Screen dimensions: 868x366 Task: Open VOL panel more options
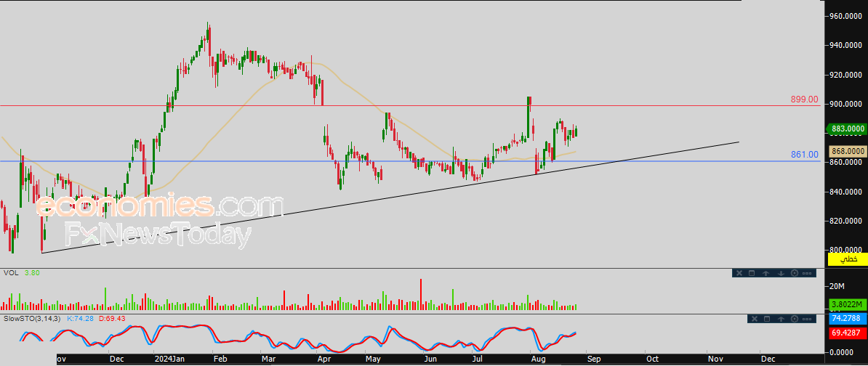click(x=806, y=273)
